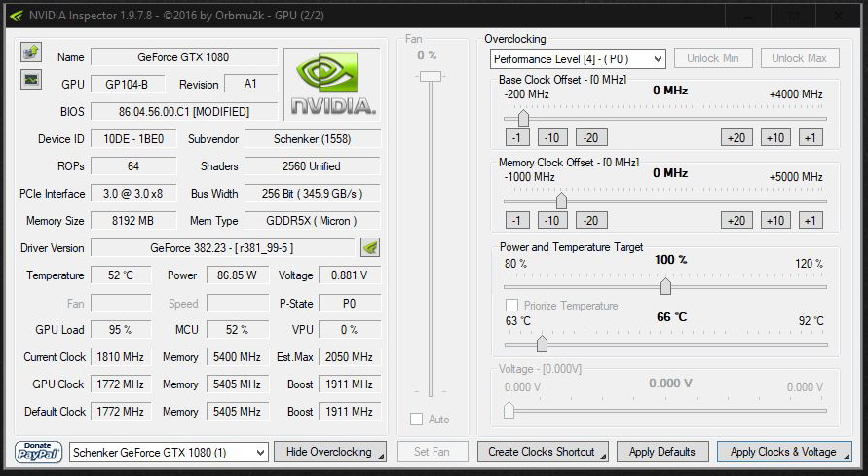Click the Subvendor field Schenker (1558)

tap(312, 139)
